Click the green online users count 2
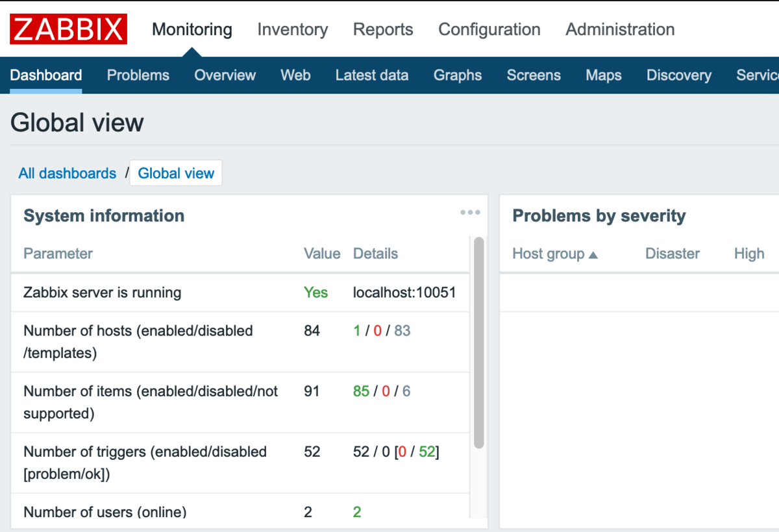Viewport: 779px width, 532px height. pyautogui.click(x=357, y=512)
